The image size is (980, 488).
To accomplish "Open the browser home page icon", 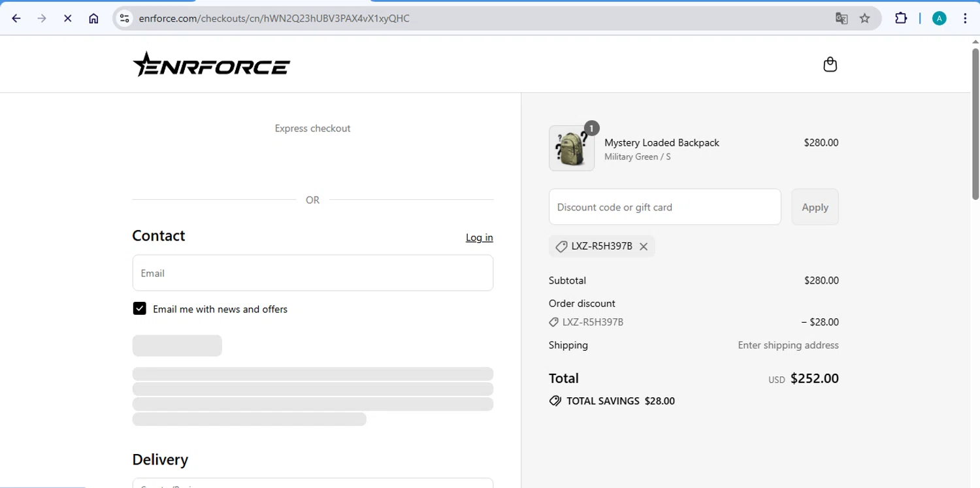I will click(x=93, y=18).
